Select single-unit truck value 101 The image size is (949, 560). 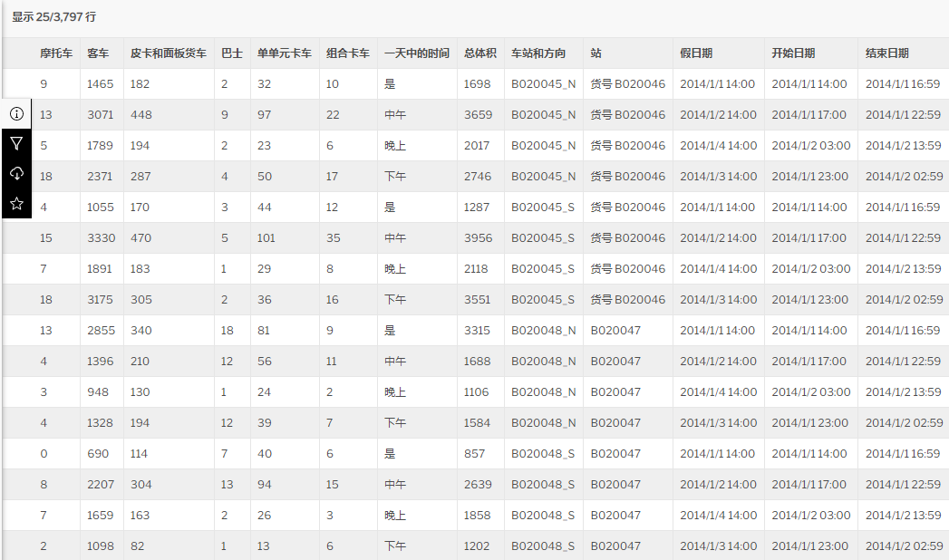click(x=266, y=238)
